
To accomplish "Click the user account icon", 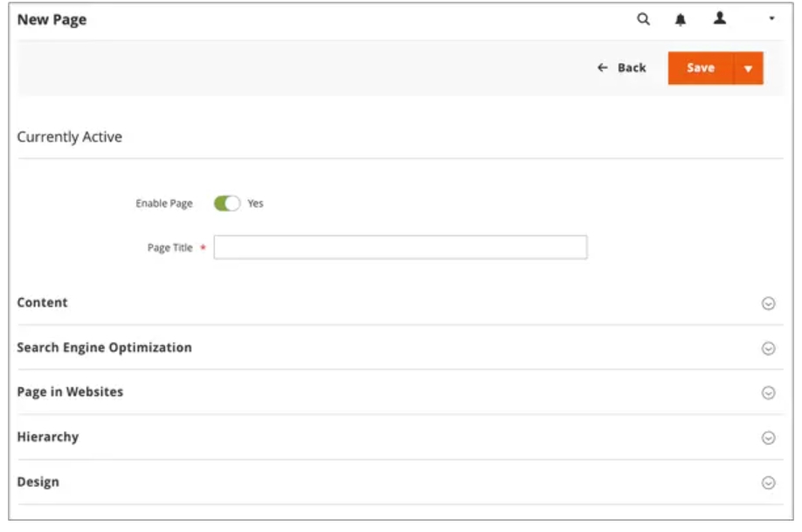I will pyautogui.click(x=720, y=18).
